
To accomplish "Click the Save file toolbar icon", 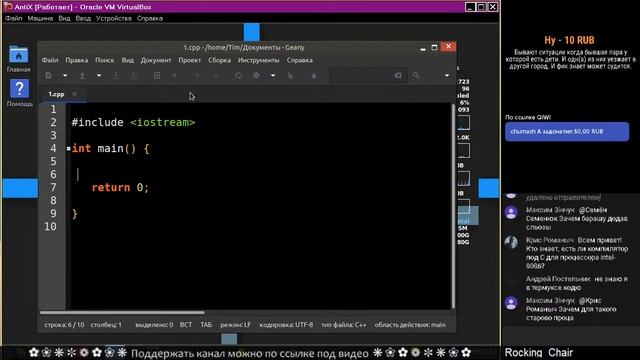I will pyautogui.click(x=116, y=76).
